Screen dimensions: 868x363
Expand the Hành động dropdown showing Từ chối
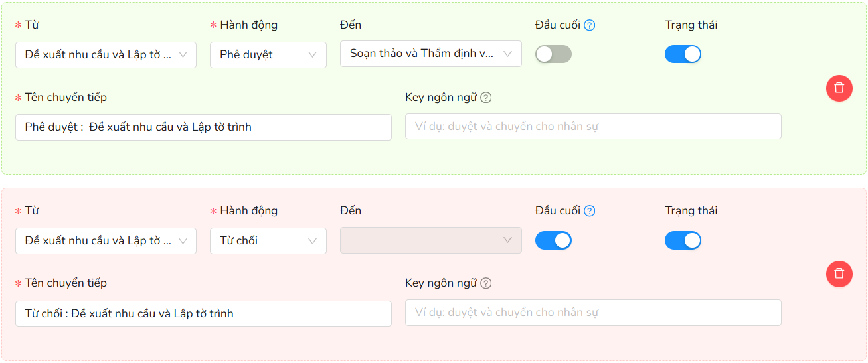pos(268,241)
